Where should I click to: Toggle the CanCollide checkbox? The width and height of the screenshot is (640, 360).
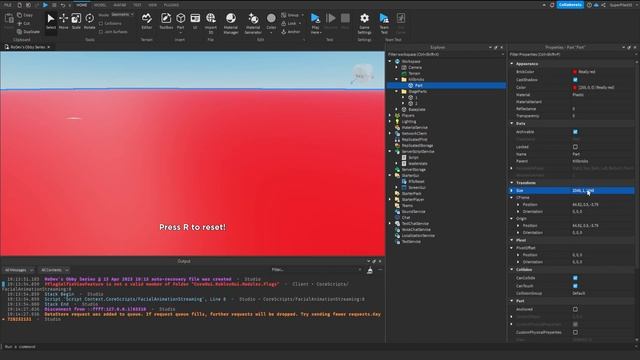click(x=575, y=278)
